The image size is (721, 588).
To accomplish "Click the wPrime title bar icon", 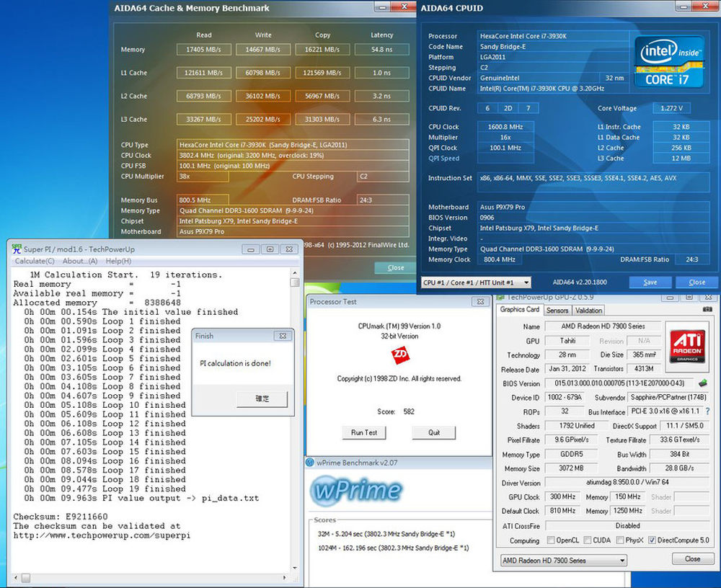I will coord(310,463).
